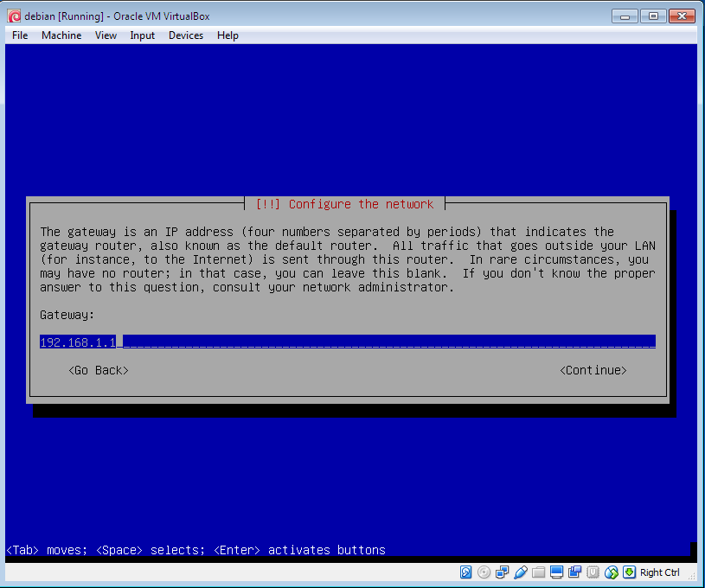Maximize the VirtualBox window
Screen dimensions: 705x588
pyautogui.click(x=653, y=16)
